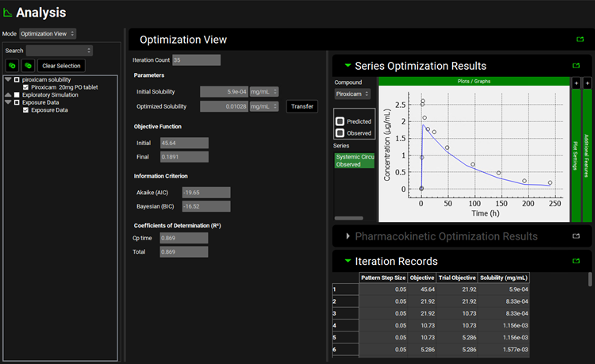Pop out the Iteration Records panel
This screenshot has width=595, height=364.
[576, 261]
